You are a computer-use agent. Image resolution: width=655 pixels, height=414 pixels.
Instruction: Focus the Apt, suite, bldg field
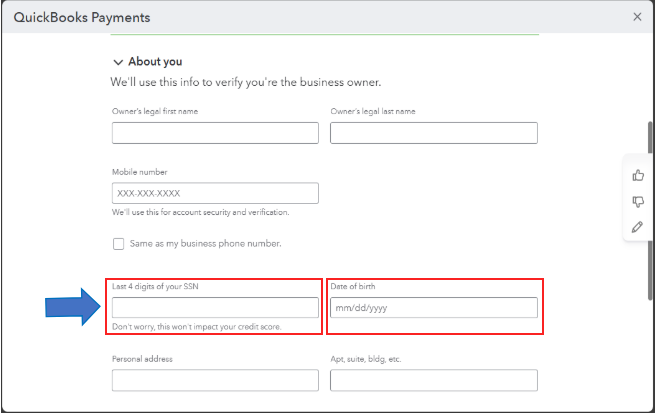tap(433, 380)
